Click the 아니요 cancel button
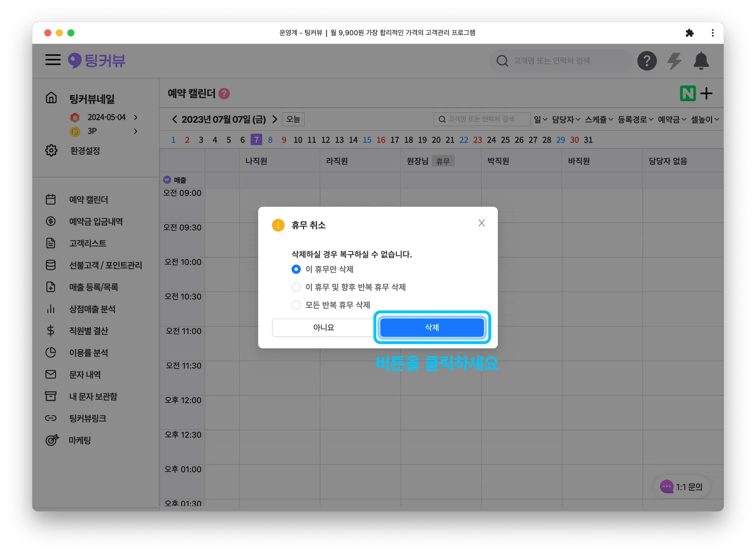 pyautogui.click(x=323, y=328)
